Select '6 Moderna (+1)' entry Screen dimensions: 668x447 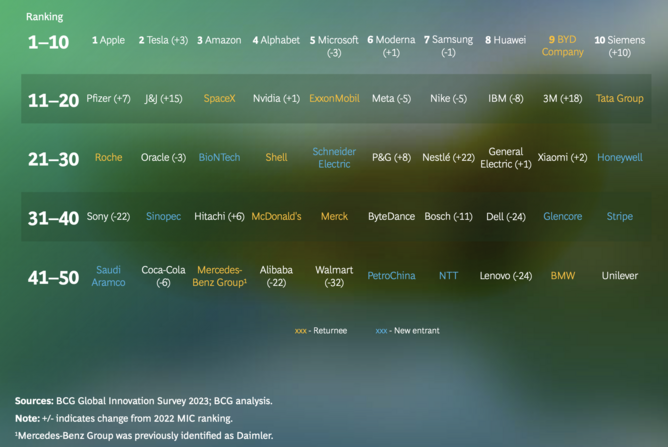coord(391,46)
